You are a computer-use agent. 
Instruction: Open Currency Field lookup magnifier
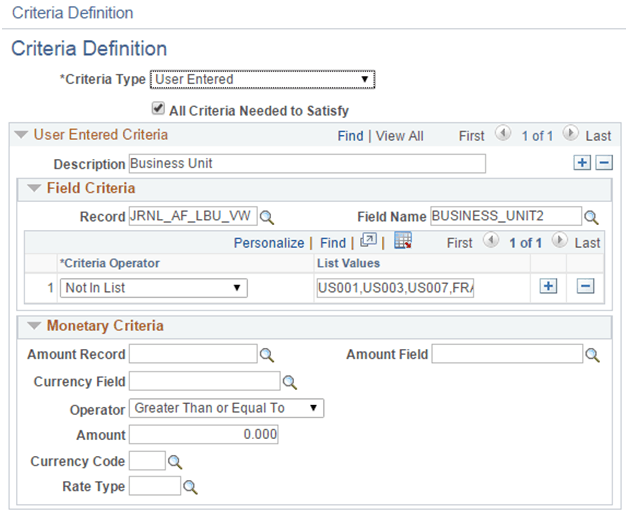290,382
